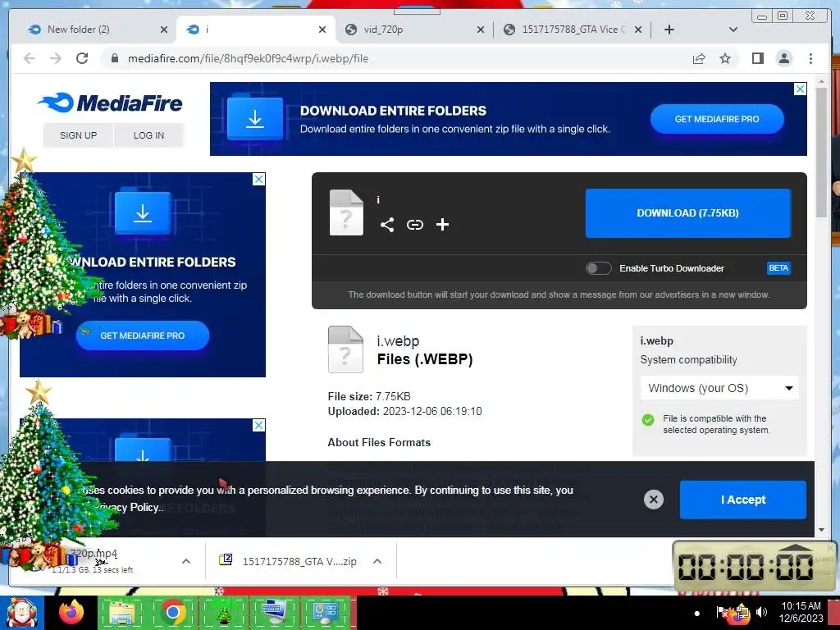Close the New folder (2) tab
The width and height of the screenshot is (840, 630).
click(x=164, y=30)
